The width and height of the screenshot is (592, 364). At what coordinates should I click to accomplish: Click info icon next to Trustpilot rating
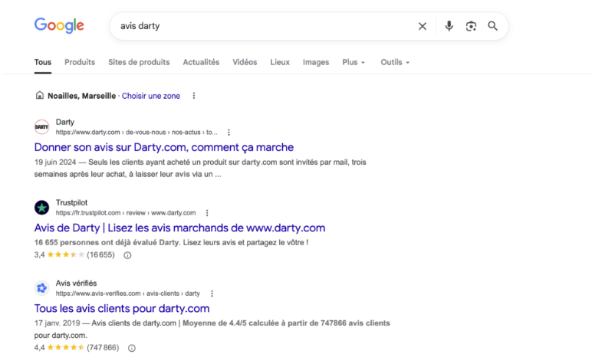click(127, 255)
